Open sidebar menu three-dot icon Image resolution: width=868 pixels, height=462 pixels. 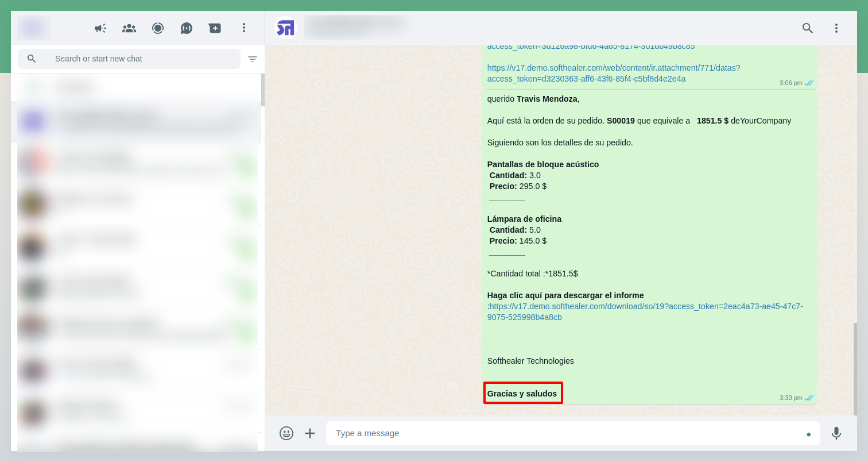tap(244, 28)
